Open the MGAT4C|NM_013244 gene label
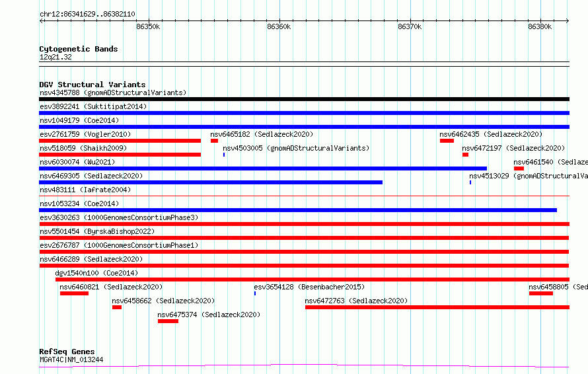588x374 pixels. coord(71,359)
